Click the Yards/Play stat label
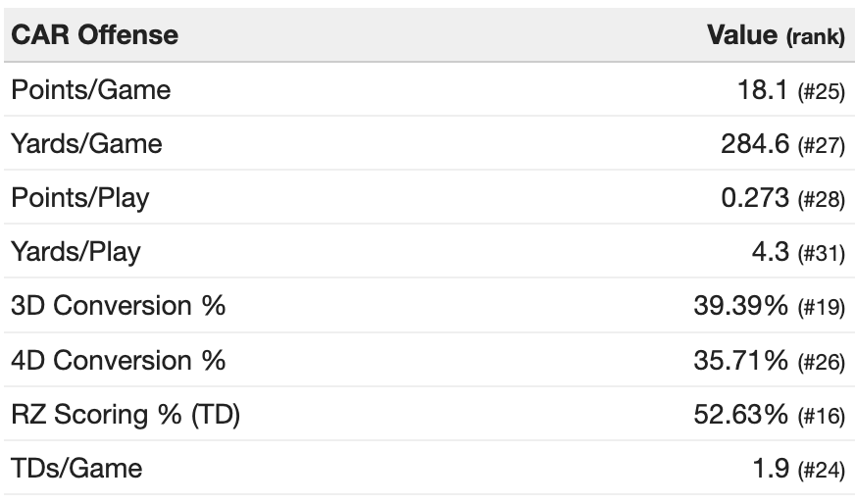This screenshot has width=855, height=504. click(75, 252)
